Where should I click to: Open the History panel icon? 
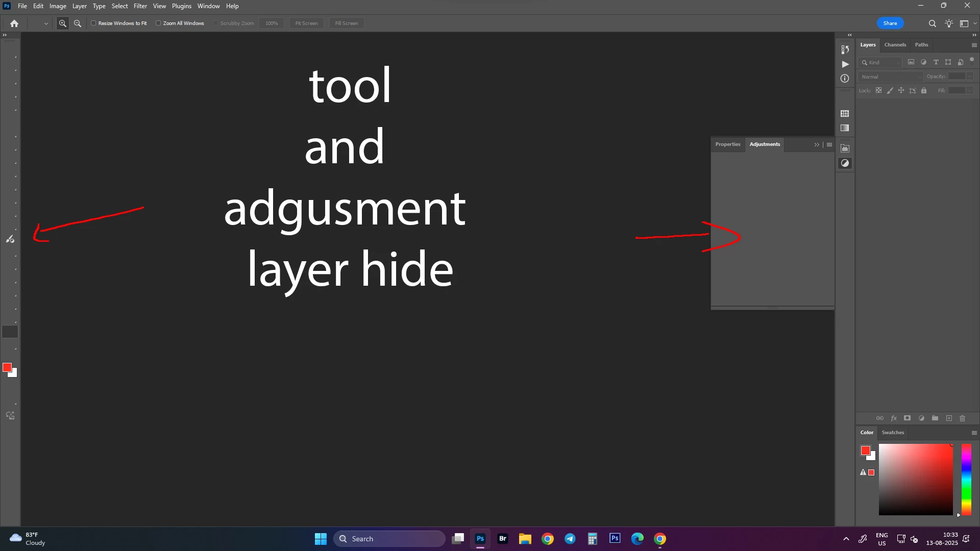[x=845, y=49]
